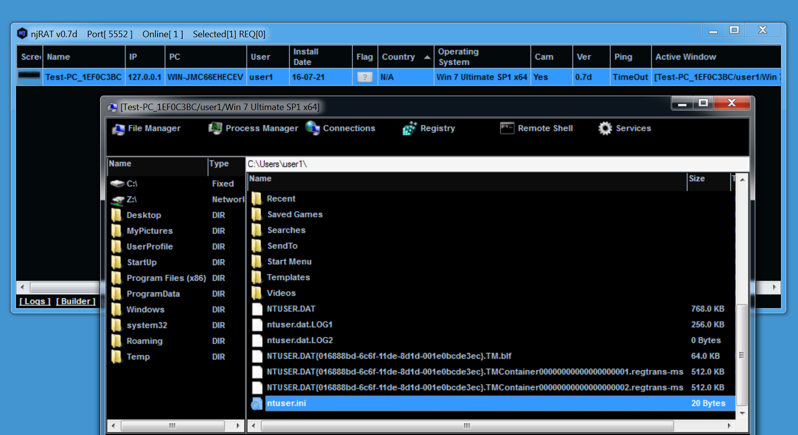798x435 pixels.
Task: Click the unknown flag icon in client row
Action: pyautogui.click(x=364, y=77)
